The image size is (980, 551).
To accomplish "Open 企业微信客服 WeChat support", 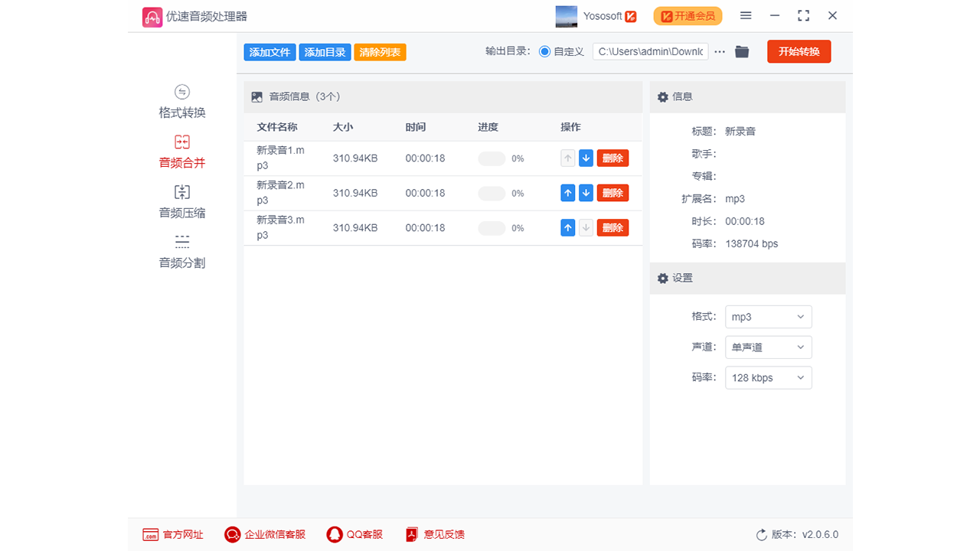I will point(265,534).
